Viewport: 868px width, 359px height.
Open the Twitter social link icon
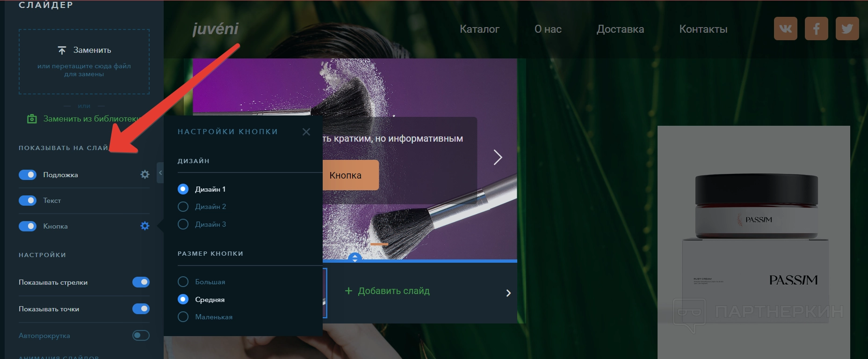pos(847,29)
